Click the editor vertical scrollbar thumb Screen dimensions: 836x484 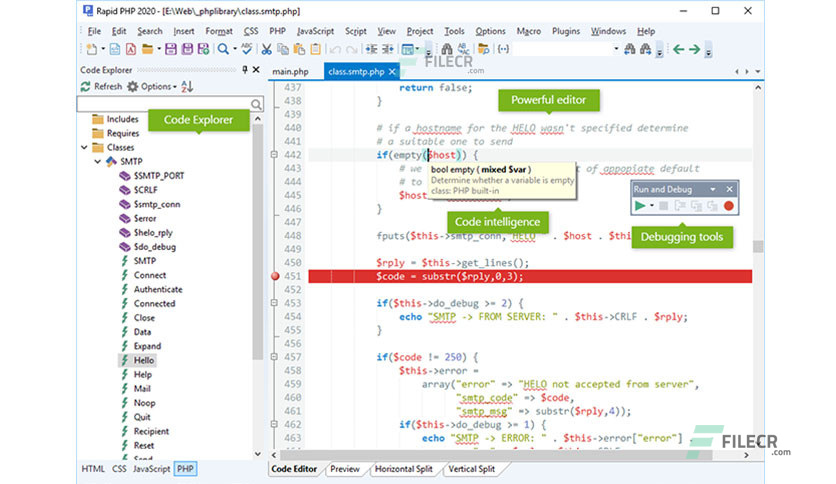point(758,246)
